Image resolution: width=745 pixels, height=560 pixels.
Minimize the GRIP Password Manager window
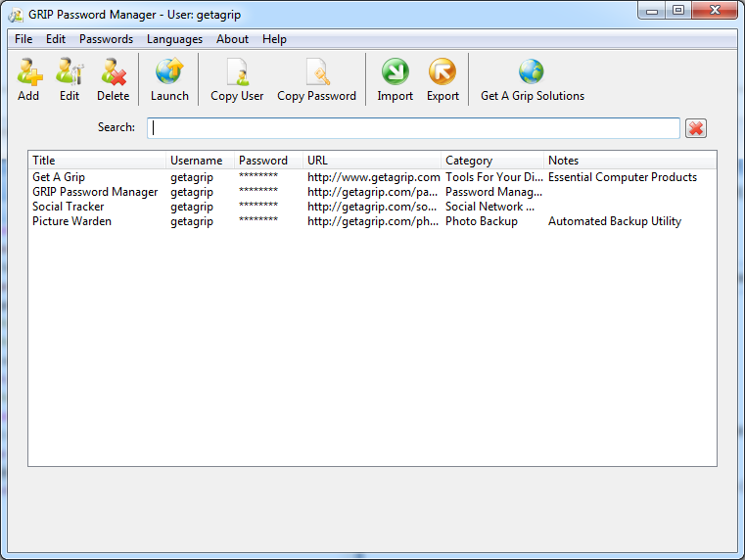tap(652, 11)
